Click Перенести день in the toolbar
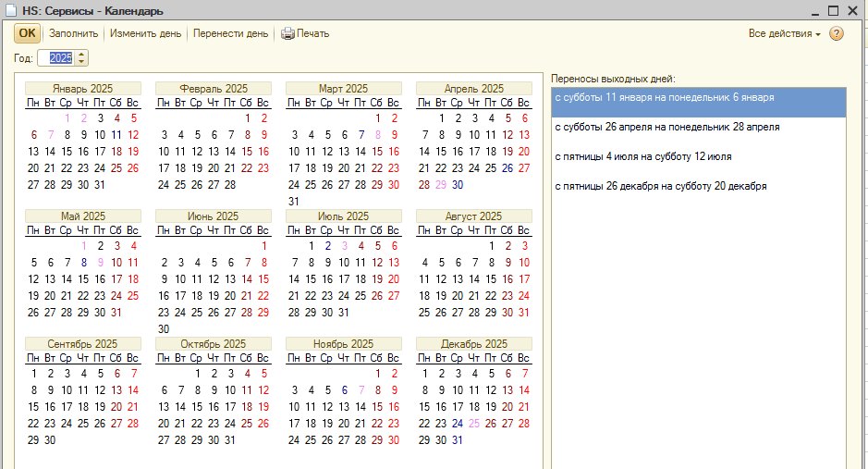This screenshot has width=868, height=469. [231, 34]
